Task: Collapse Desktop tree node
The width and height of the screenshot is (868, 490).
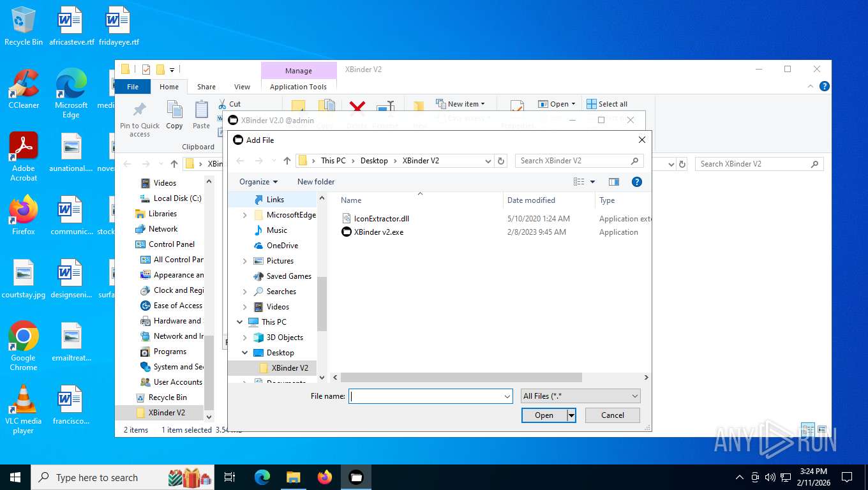Action: (245, 353)
